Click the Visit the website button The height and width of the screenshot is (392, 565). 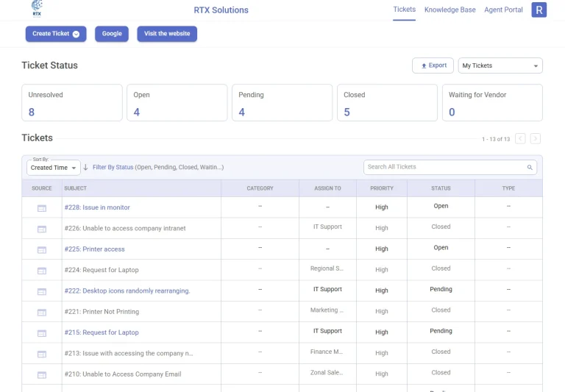pyautogui.click(x=167, y=34)
